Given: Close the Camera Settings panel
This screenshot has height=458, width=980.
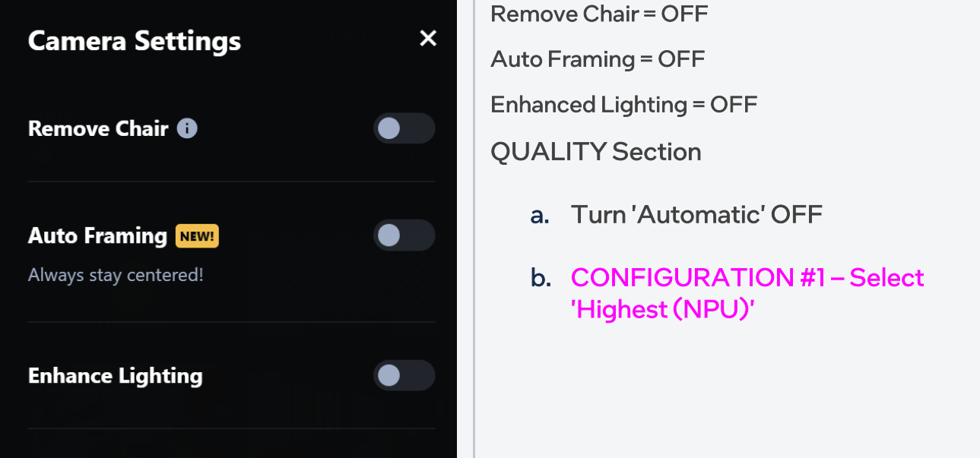Looking at the screenshot, I should click(428, 39).
